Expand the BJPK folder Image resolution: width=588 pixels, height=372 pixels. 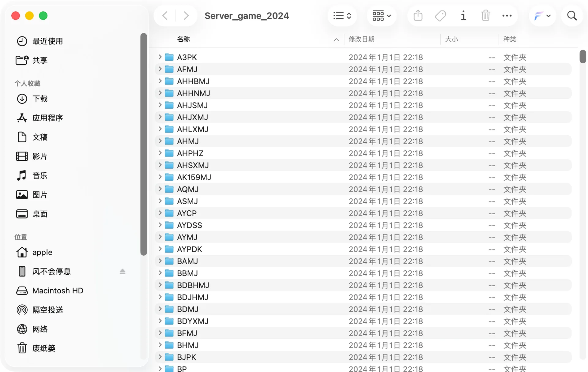pos(160,357)
